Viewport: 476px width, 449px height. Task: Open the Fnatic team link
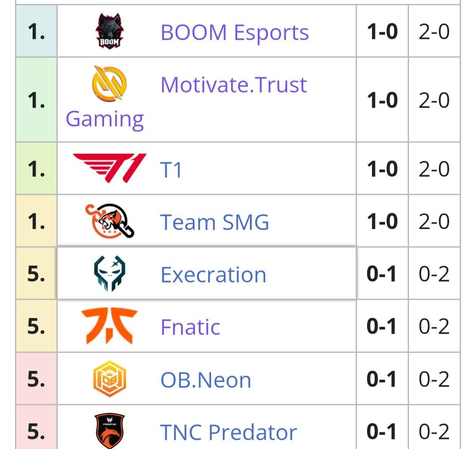point(190,327)
